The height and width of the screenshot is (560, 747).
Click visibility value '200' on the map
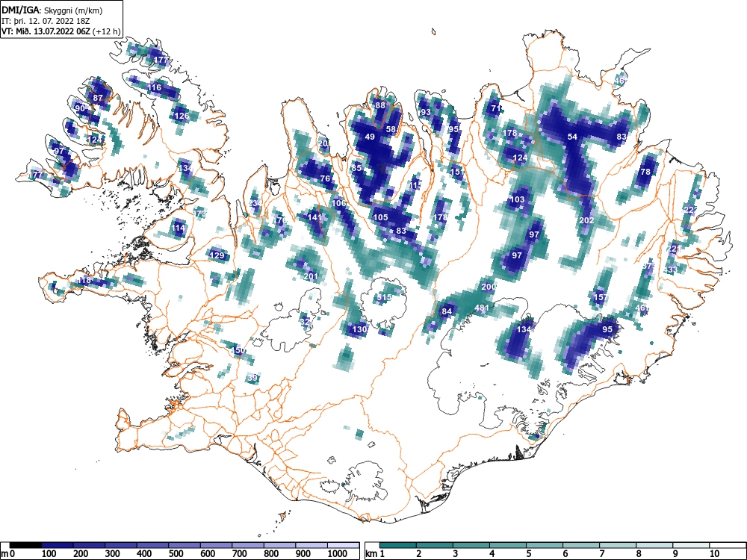pos(489,287)
